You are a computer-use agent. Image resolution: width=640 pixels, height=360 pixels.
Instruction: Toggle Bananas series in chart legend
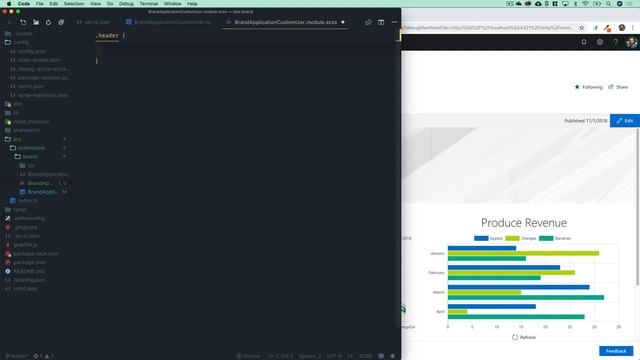pyautogui.click(x=555, y=238)
